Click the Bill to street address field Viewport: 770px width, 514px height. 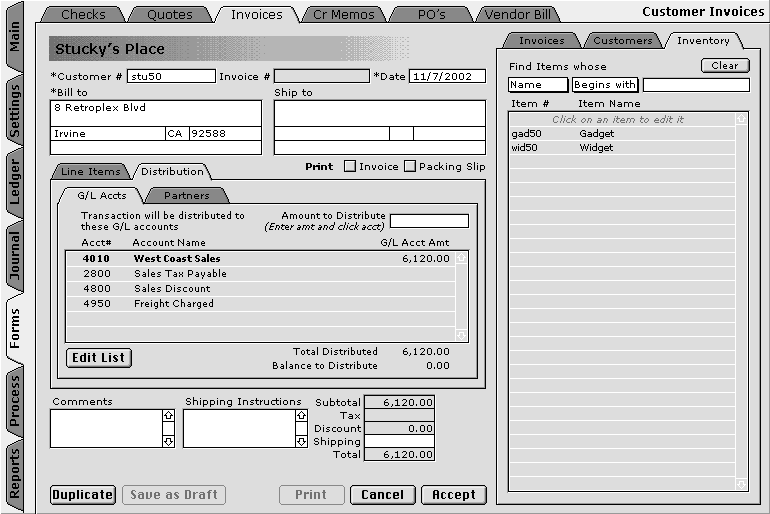click(156, 113)
